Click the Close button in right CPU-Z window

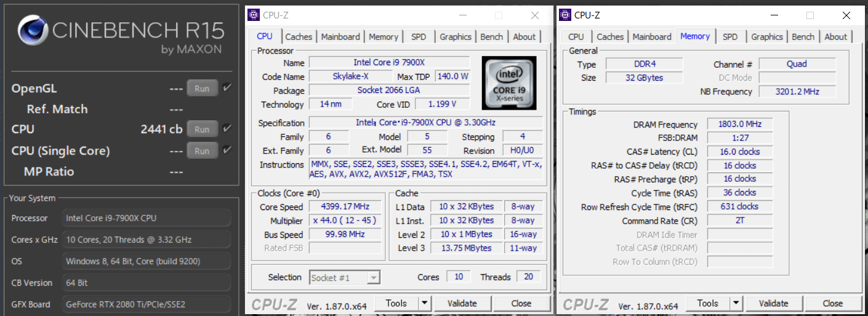(x=832, y=303)
